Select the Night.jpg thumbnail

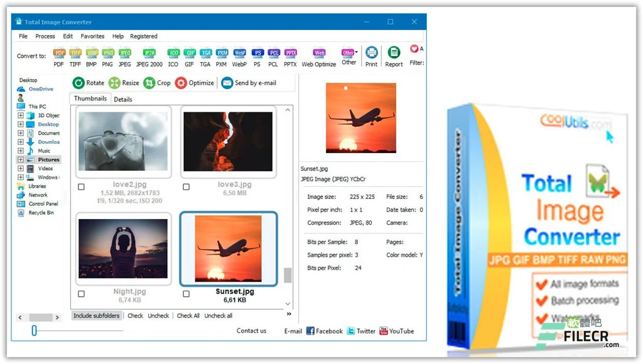123,249
